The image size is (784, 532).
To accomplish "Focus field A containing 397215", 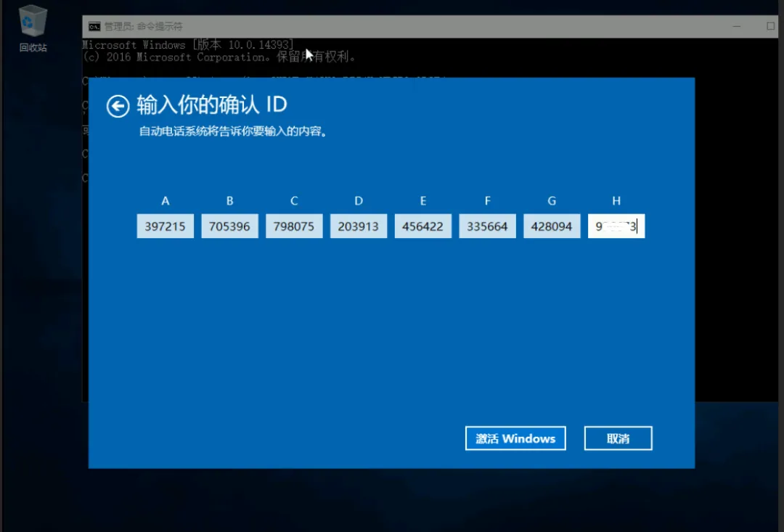I will (165, 226).
